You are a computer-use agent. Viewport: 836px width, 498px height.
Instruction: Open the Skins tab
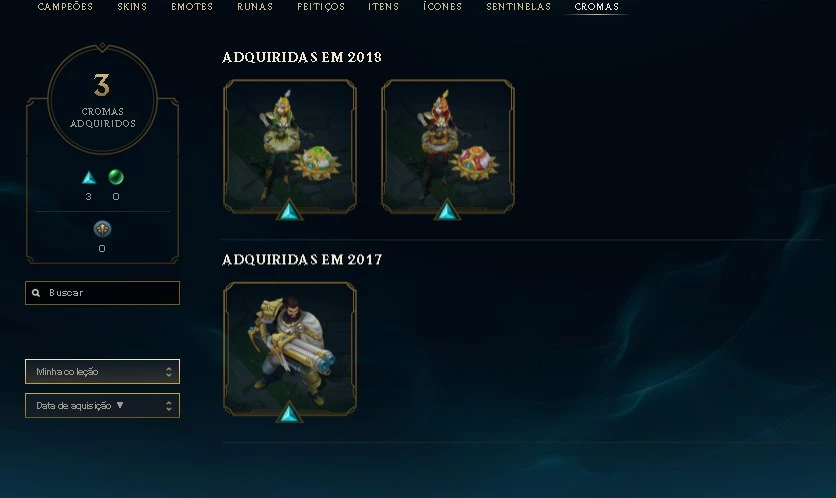click(x=132, y=6)
